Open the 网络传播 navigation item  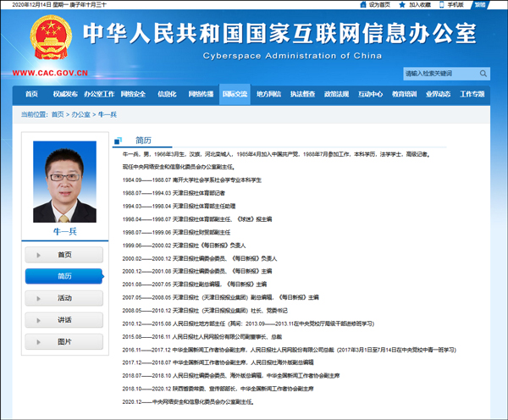(201, 94)
